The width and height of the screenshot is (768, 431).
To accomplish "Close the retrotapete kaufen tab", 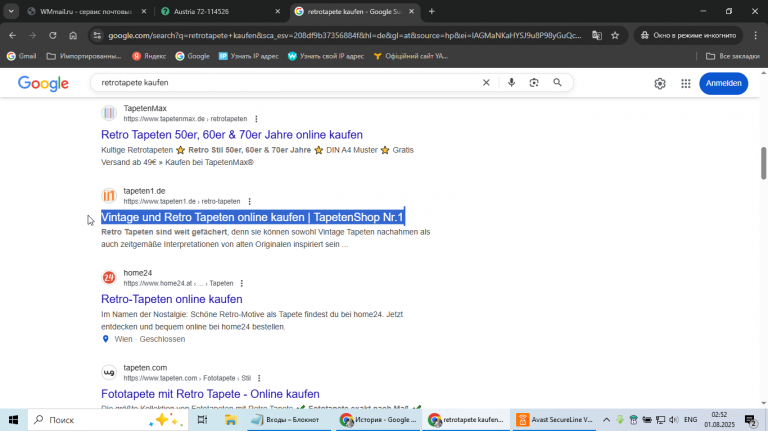I will point(411,11).
